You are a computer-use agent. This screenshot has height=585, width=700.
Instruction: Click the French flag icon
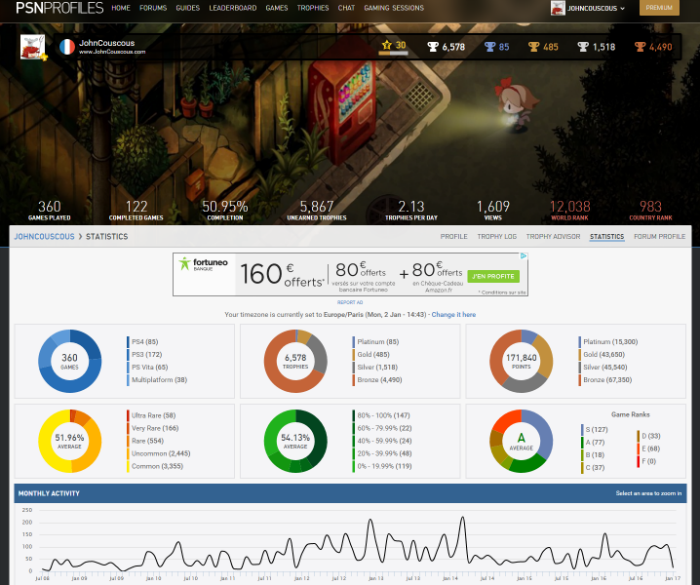tap(67, 46)
